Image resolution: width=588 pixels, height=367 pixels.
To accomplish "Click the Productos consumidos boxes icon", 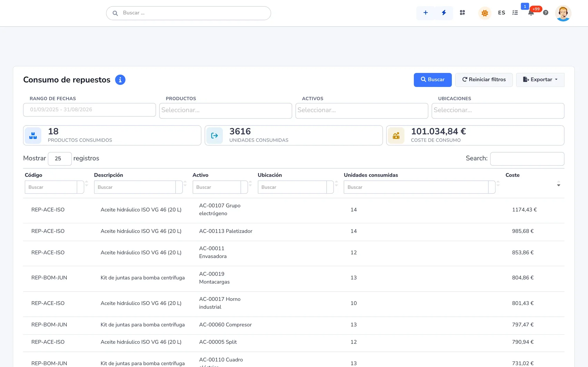I will (33, 135).
